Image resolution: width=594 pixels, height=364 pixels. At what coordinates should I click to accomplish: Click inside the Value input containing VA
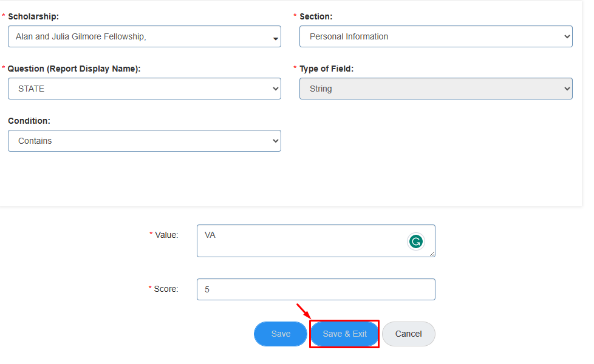[x=292, y=241]
